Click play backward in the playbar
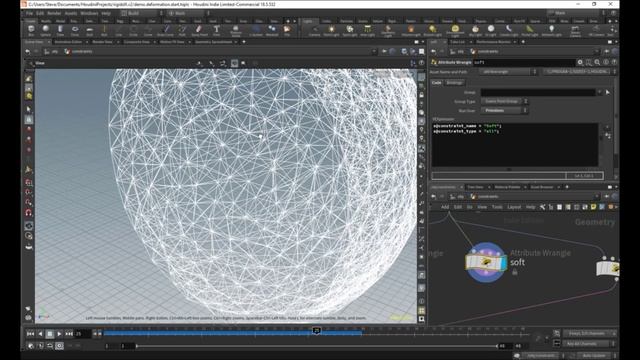This screenshot has height=360, width=640. (40, 334)
